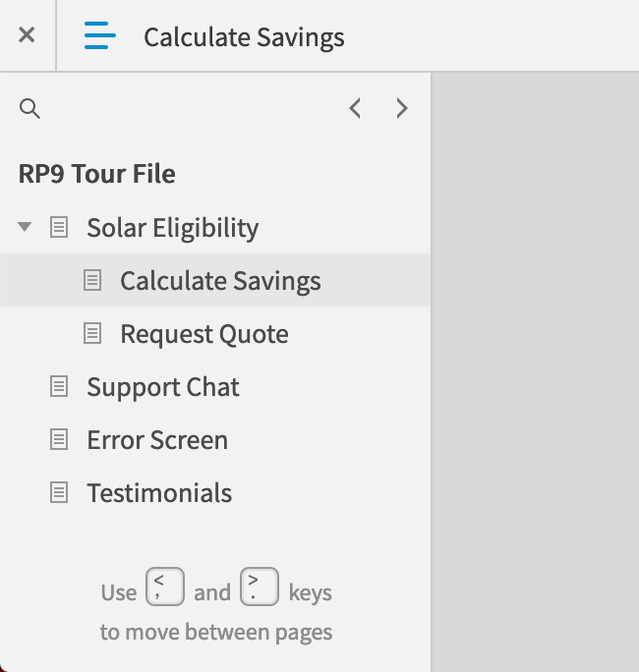639x672 pixels.
Task: Click the Solar Eligibility page icon
Action: coord(59,227)
